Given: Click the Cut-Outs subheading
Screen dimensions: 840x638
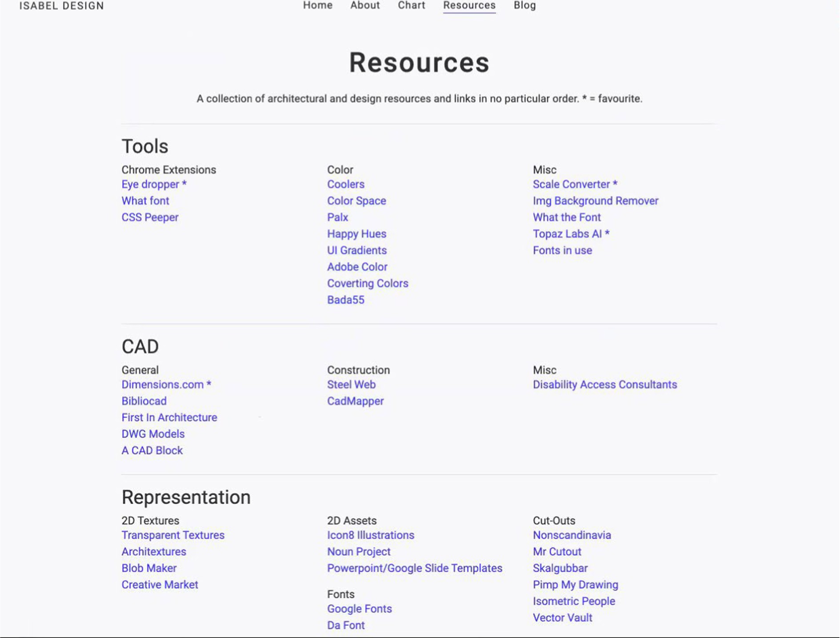Looking at the screenshot, I should 554,520.
